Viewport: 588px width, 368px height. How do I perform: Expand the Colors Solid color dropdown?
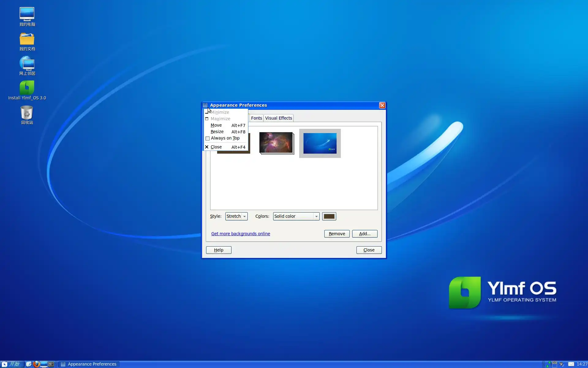coord(296,216)
